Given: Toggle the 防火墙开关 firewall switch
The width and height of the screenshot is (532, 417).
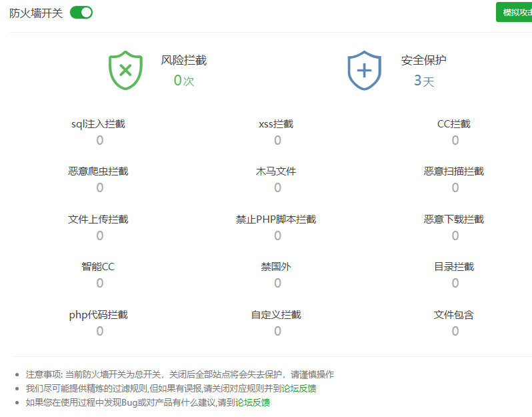Looking at the screenshot, I should pos(81,13).
